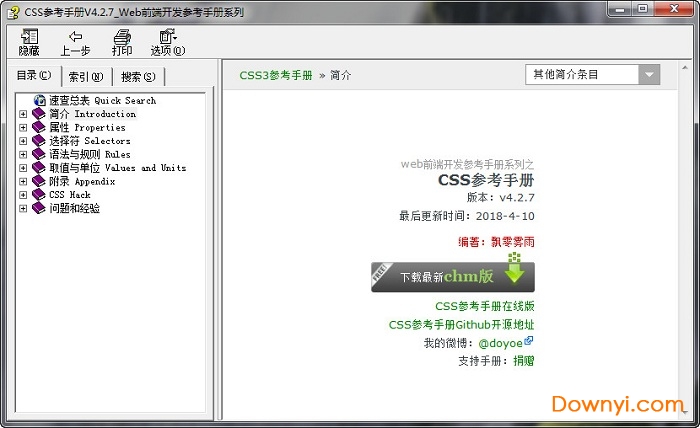Viewport: 700px width, 428px height.
Task: Click the 下载最新chm版 download button
Action: click(x=453, y=277)
